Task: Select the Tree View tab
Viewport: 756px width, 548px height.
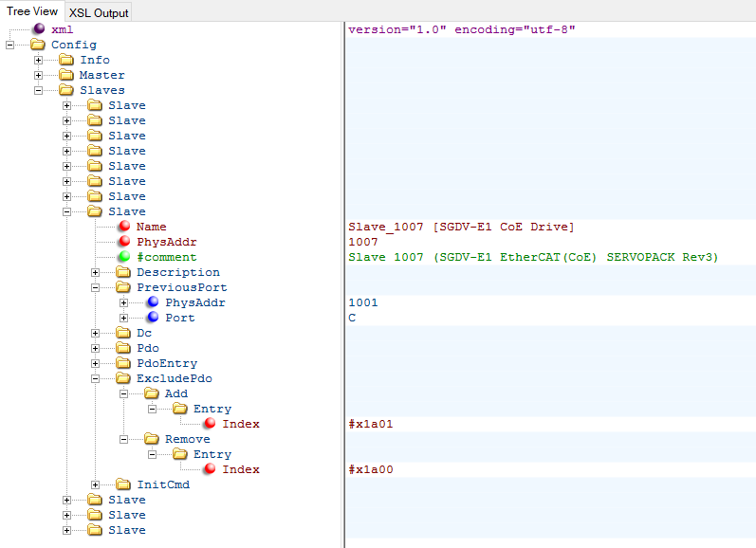Action: coord(32,11)
